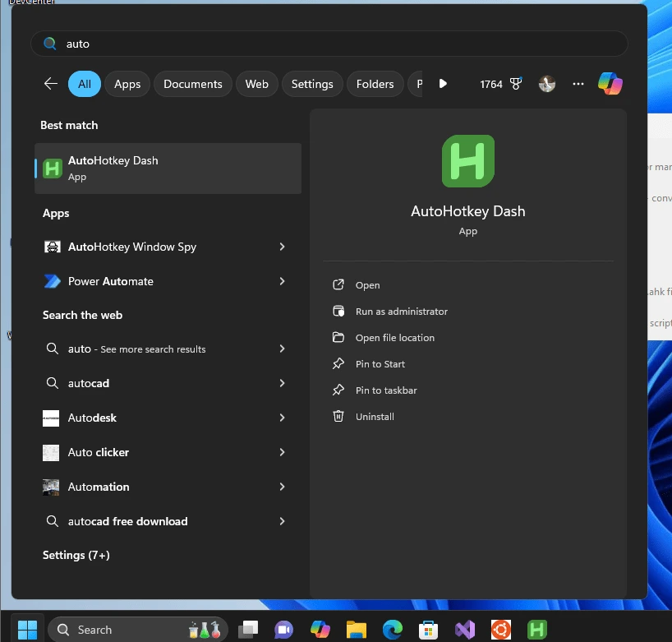
Task: Open File Explorer from the taskbar
Action: [357, 630]
